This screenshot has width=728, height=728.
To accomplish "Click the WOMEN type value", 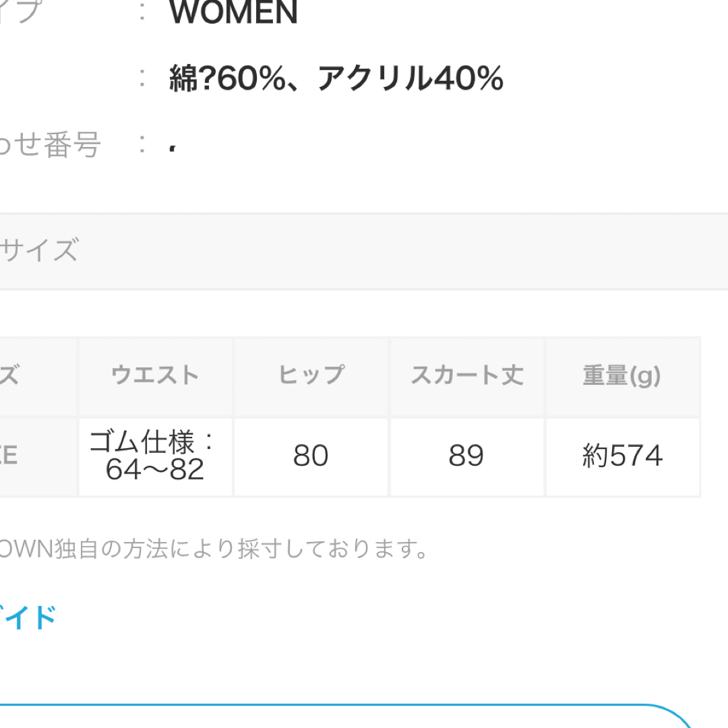I will tap(233, 13).
